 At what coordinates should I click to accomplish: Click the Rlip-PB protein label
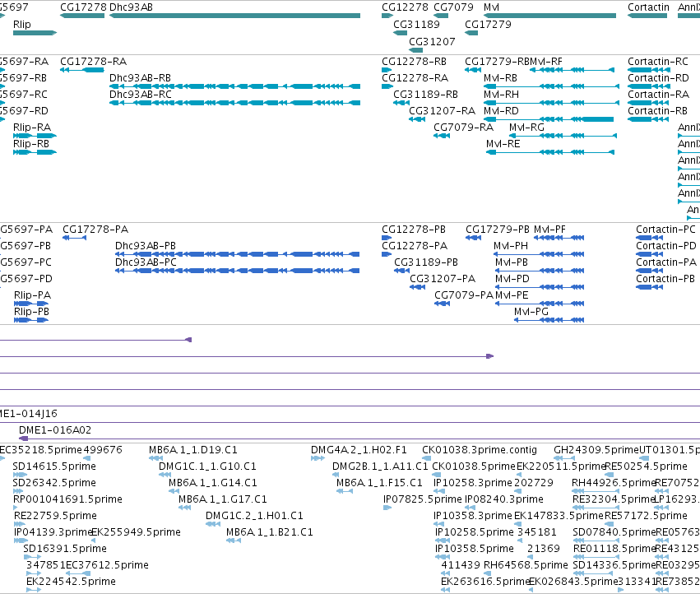coord(32,312)
